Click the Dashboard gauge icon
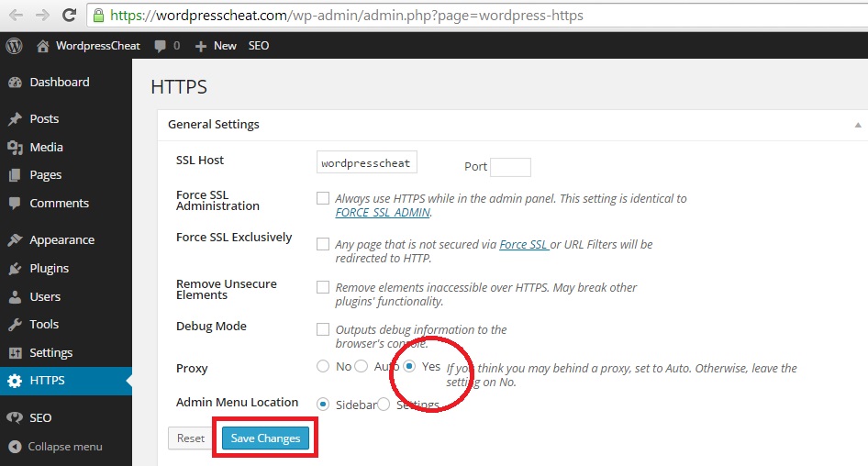The height and width of the screenshot is (466, 868). tap(15, 83)
